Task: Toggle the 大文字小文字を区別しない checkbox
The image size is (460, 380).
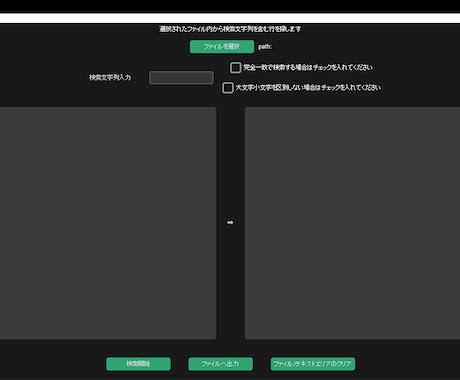Action: pyautogui.click(x=228, y=88)
